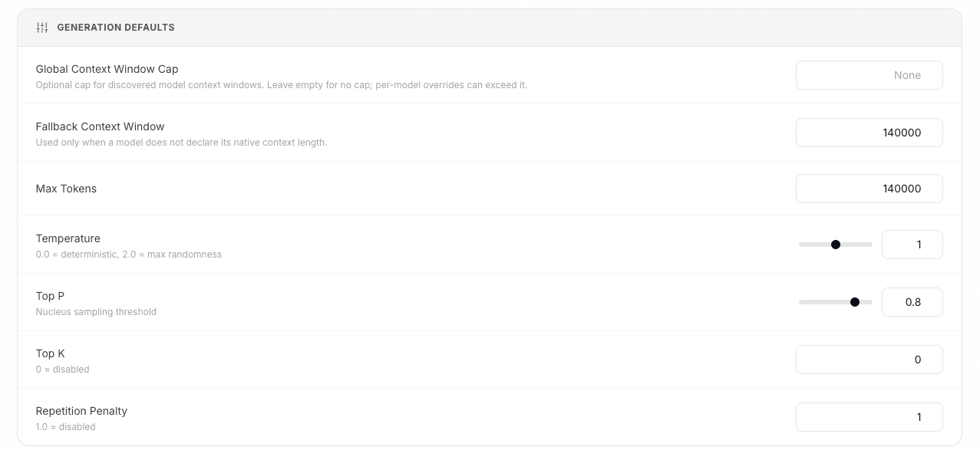This screenshot has width=980, height=450.
Task: Click the Fallback Context Window value field
Action: click(x=869, y=133)
